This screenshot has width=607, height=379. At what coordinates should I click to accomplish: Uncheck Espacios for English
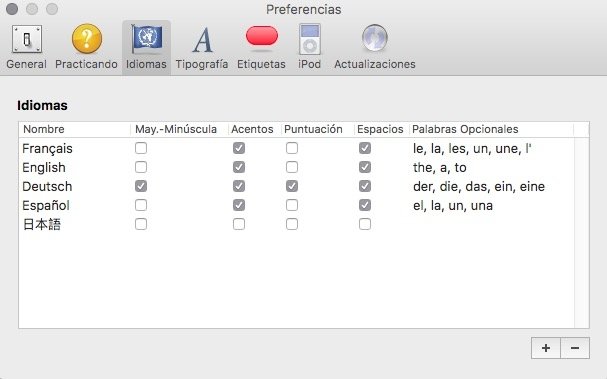click(x=365, y=167)
